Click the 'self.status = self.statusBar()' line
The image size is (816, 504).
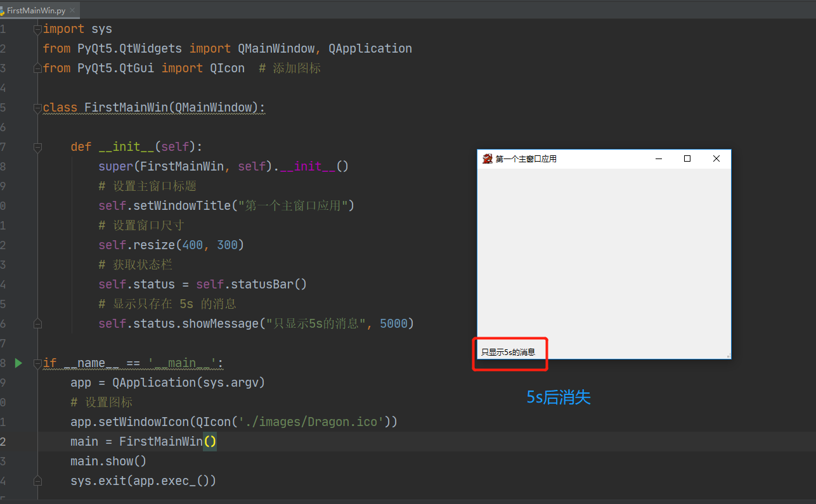203,285
